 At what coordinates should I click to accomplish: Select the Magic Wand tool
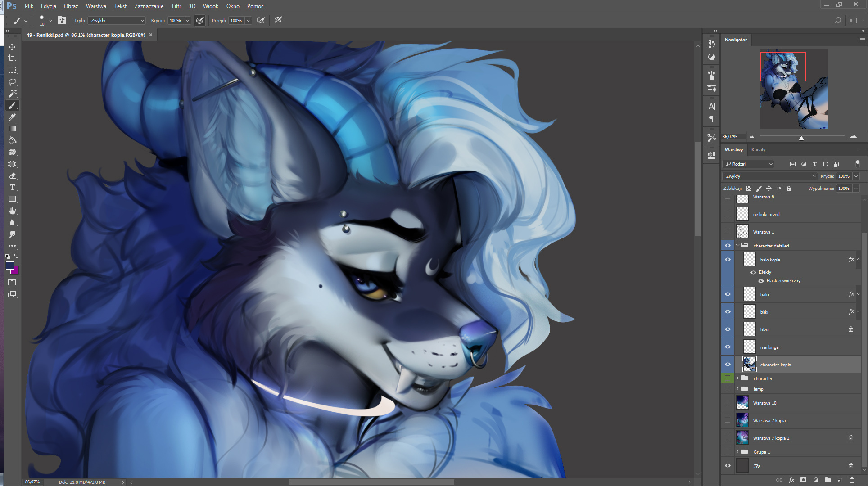(x=12, y=94)
